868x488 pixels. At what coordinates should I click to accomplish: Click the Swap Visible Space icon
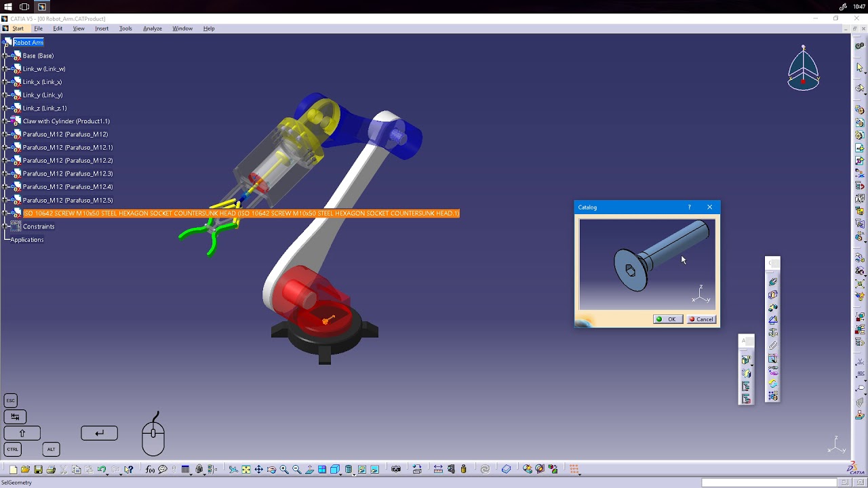point(374,469)
